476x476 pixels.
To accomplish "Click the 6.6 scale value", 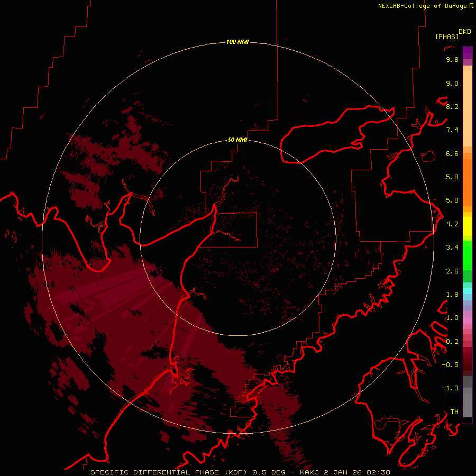I will point(452,153).
